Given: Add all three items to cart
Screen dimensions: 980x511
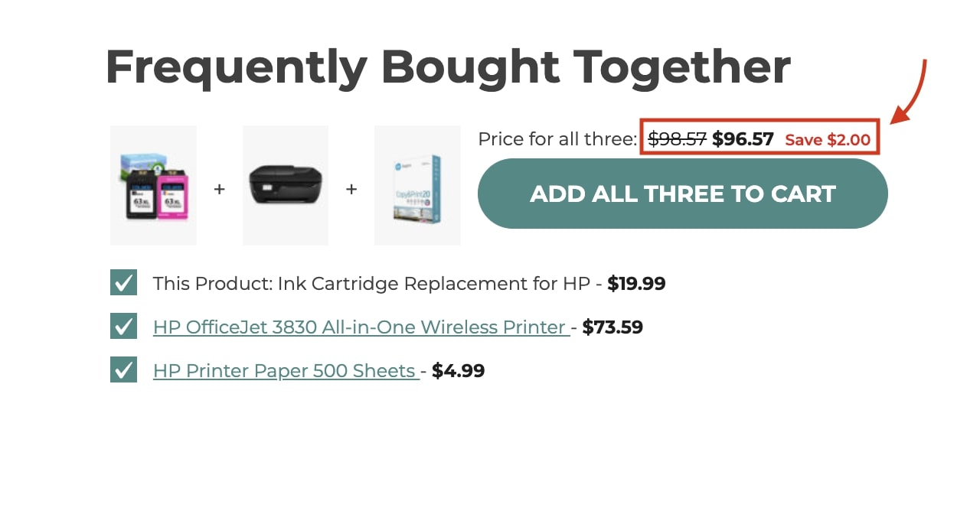Looking at the screenshot, I should click(683, 194).
